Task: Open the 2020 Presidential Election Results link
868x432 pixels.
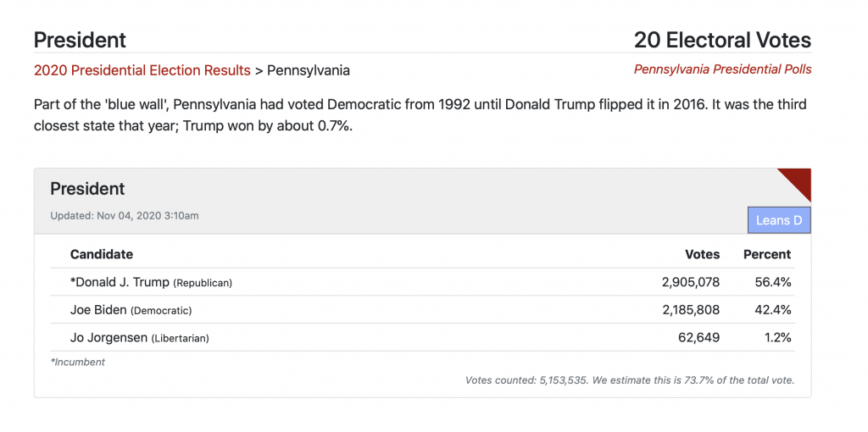Action: [x=142, y=71]
